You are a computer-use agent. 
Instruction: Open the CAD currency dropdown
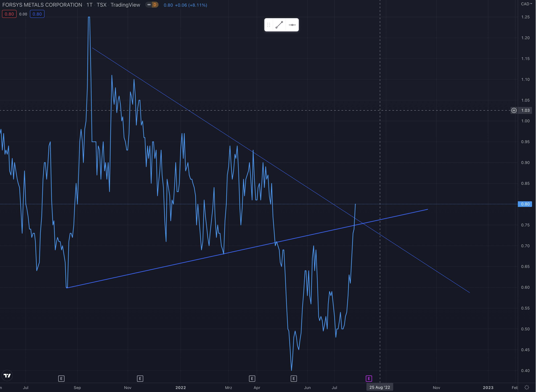[526, 4]
